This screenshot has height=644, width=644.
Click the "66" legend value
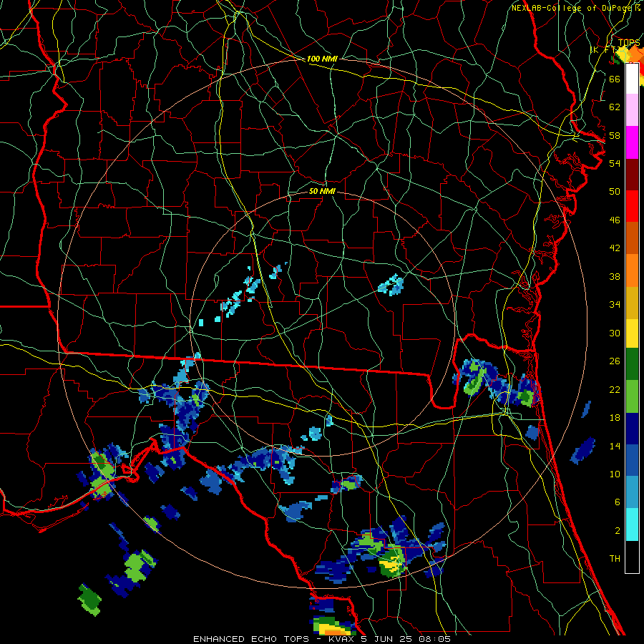615,79
